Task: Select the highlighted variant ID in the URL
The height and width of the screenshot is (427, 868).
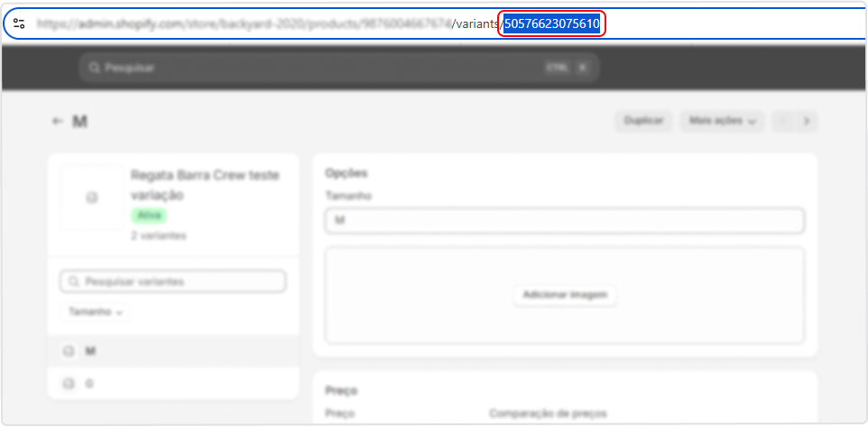Action: pyautogui.click(x=551, y=24)
